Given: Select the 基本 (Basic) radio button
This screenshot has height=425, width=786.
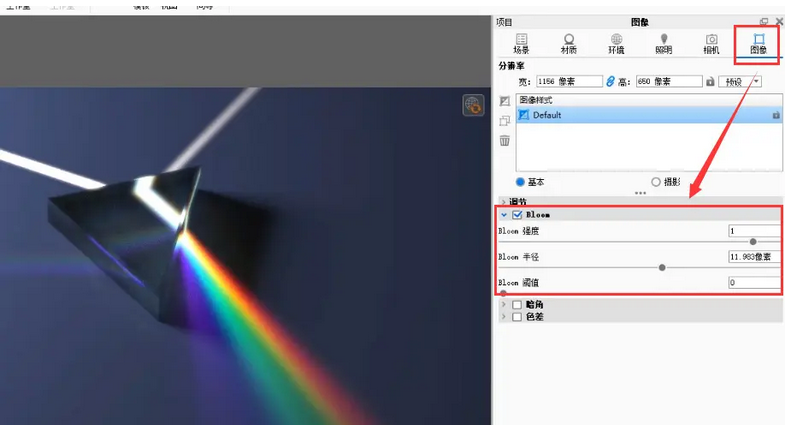Looking at the screenshot, I should tap(520, 182).
